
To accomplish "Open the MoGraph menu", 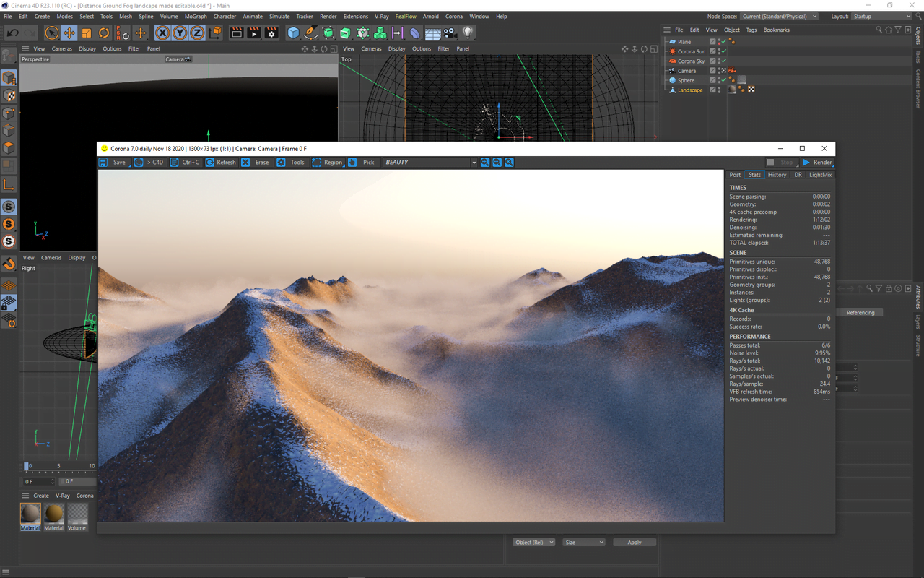I will click(195, 16).
